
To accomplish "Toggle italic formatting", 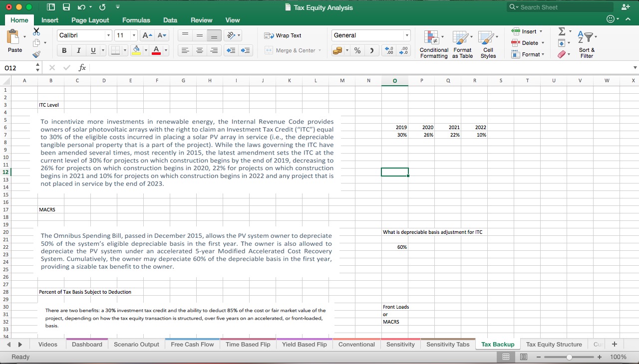I will click(78, 50).
